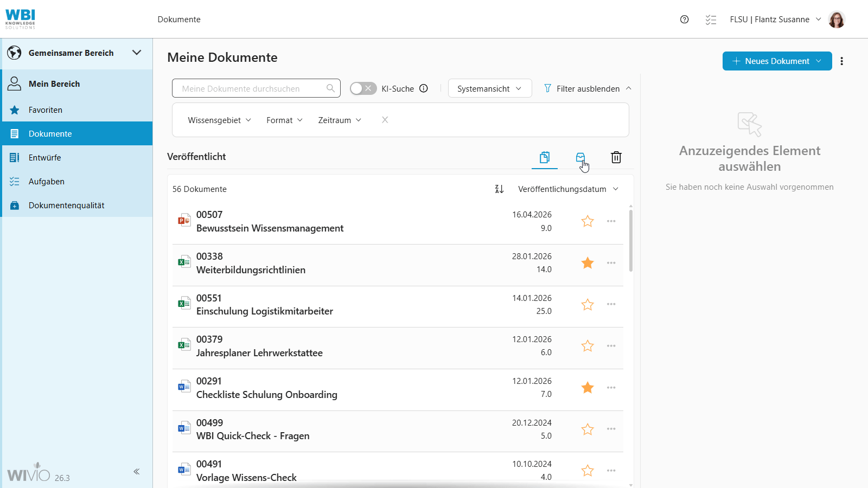
Task: Go to Entwürfe in the sidebar
Action: pyautogui.click(x=77, y=157)
